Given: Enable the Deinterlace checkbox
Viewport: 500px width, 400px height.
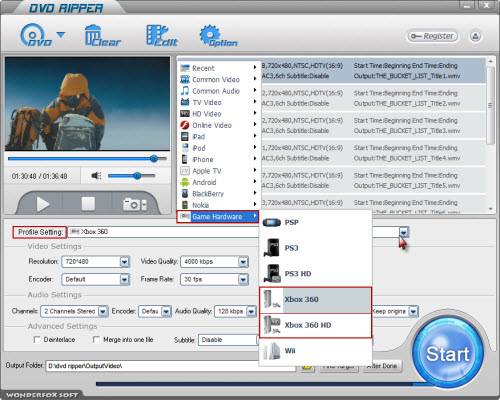Looking at the screenshot, I should click(x=37, y=340).
